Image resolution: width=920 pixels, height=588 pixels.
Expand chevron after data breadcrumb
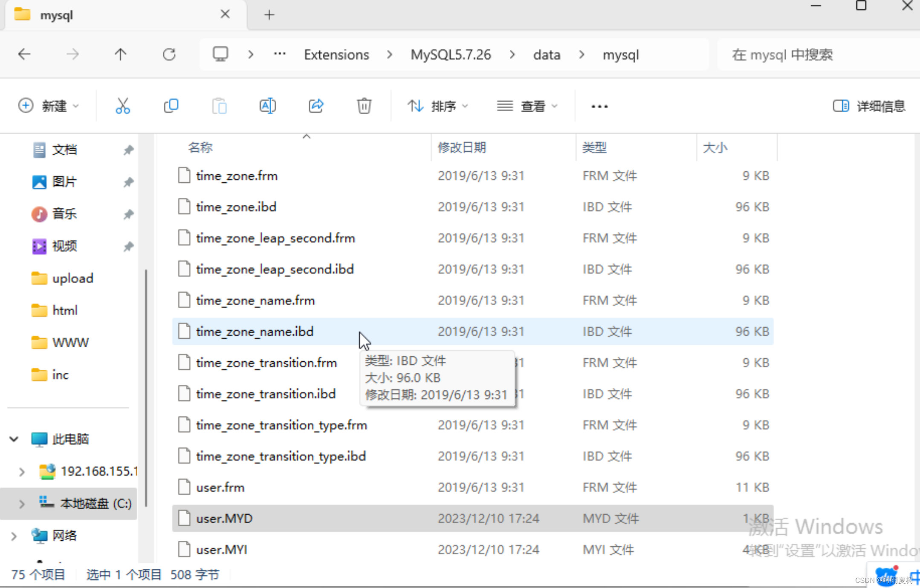pyautogui.click(x=582, y=55)
